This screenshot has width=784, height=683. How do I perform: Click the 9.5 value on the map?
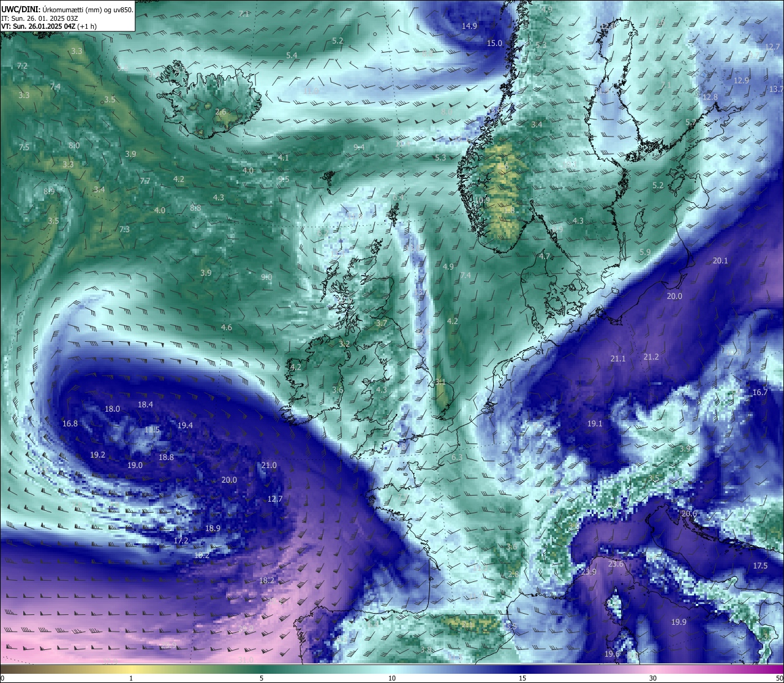pos(284,179)
